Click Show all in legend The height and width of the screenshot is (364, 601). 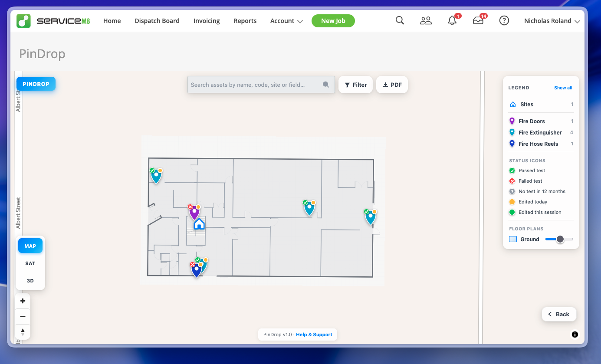coord(563,88)
